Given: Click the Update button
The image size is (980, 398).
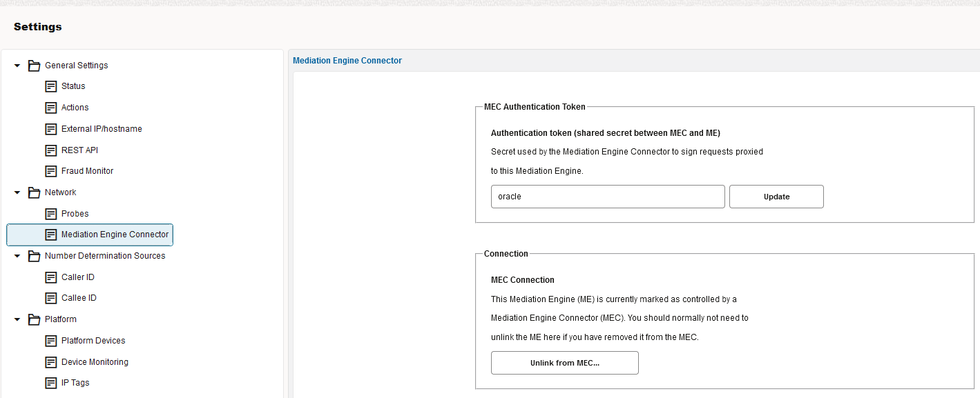Looking at the screenshot, I should pos(776,197).
